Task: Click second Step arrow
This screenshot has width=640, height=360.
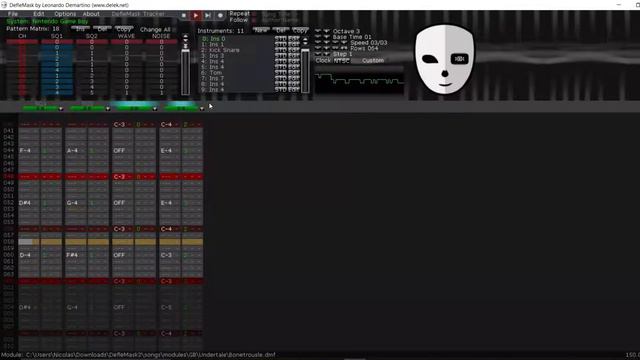Action: (327, 54)
